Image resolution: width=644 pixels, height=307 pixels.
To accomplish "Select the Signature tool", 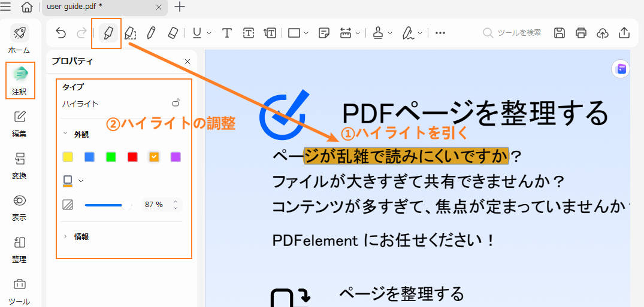I will tap(408, 33).
